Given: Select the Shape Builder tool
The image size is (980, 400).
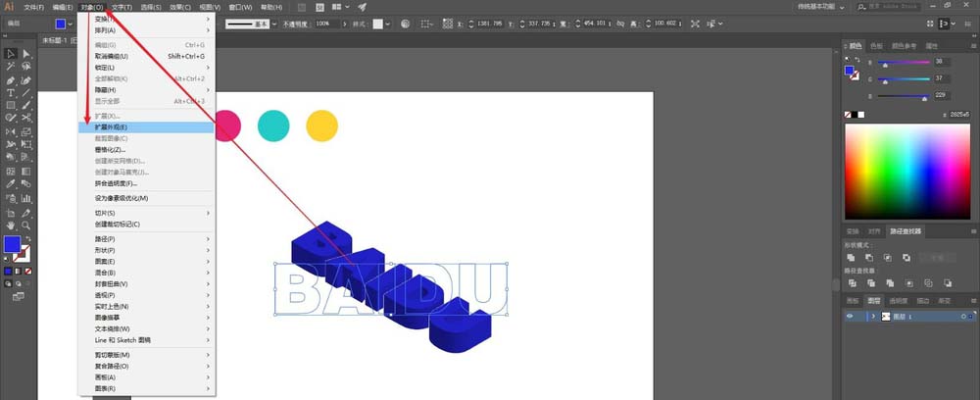Looking at the screenshot, I should 11,157.
